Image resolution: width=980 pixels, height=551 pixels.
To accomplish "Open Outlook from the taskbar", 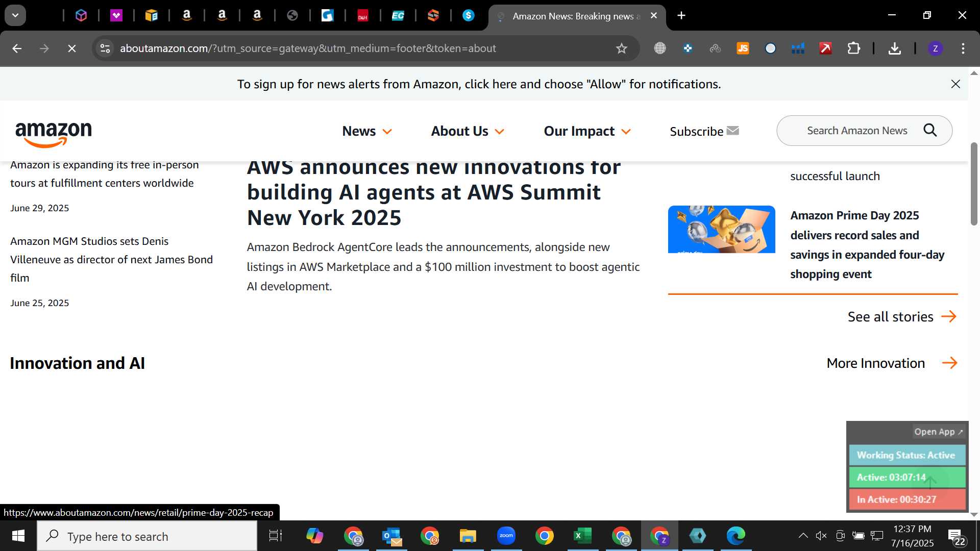I will 391,536.
